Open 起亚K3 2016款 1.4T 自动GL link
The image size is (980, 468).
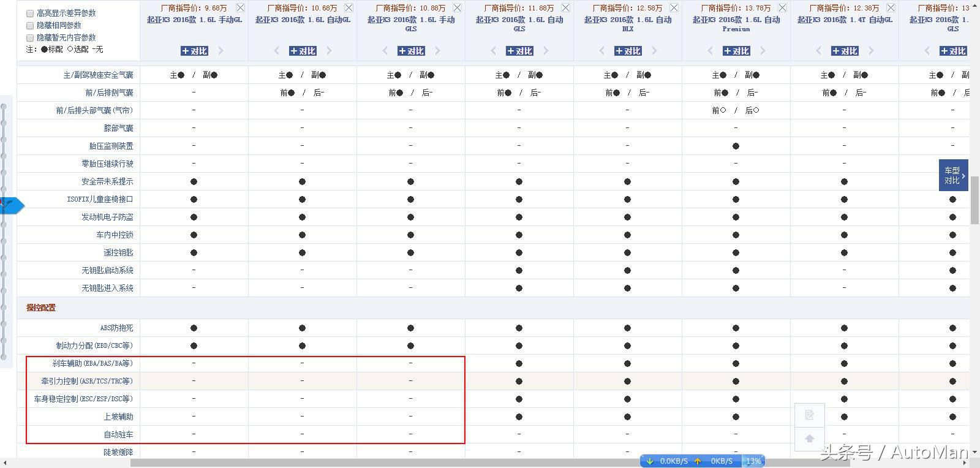tap(845, 20)
